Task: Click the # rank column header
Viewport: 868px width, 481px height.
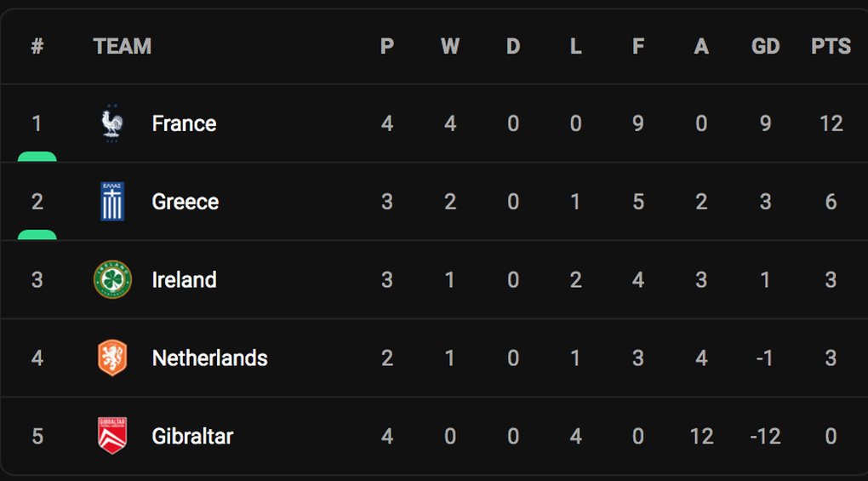Action: tap(37, 46)
